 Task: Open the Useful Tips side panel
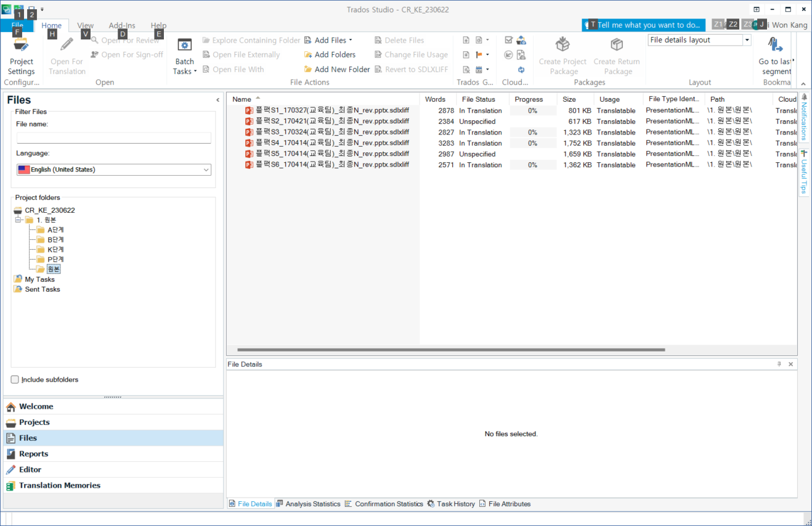[x=804, y=171]
